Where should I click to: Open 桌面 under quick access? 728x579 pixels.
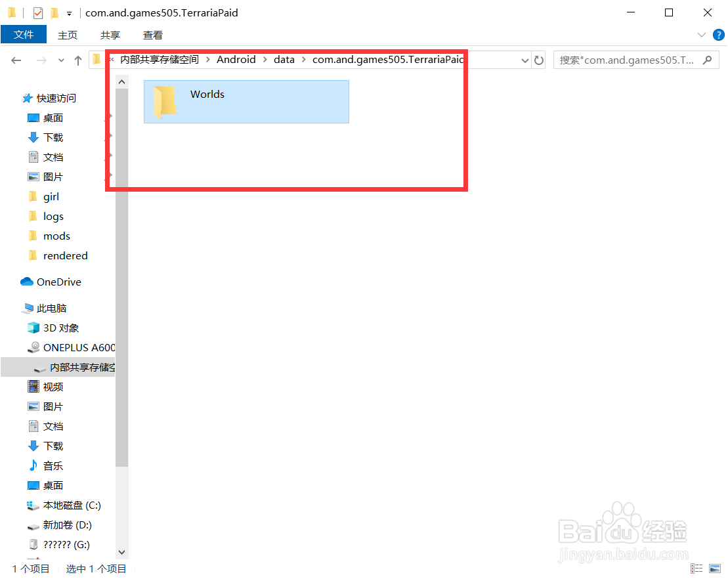point(45,118)
